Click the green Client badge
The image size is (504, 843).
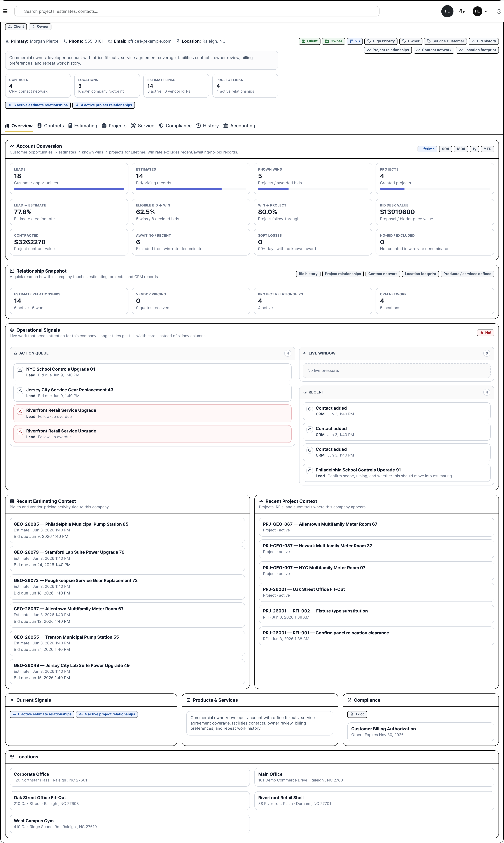(x=309, y=41)
